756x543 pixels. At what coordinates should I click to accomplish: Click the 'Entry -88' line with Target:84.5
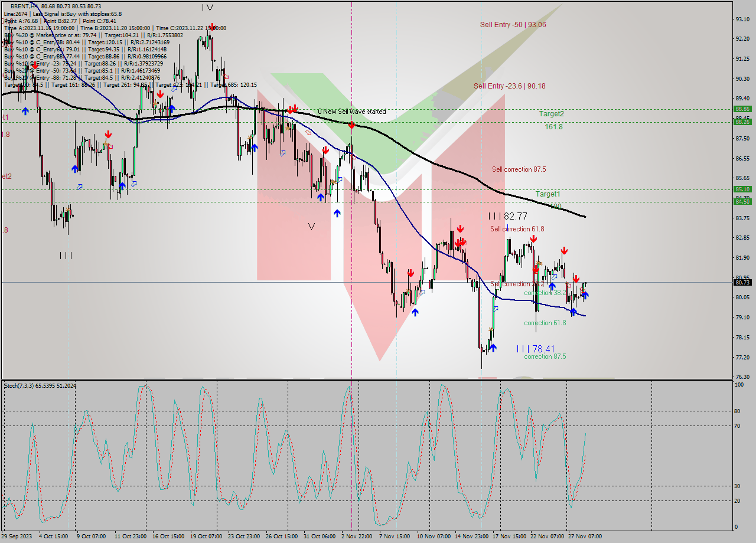(x=82, y=77)
